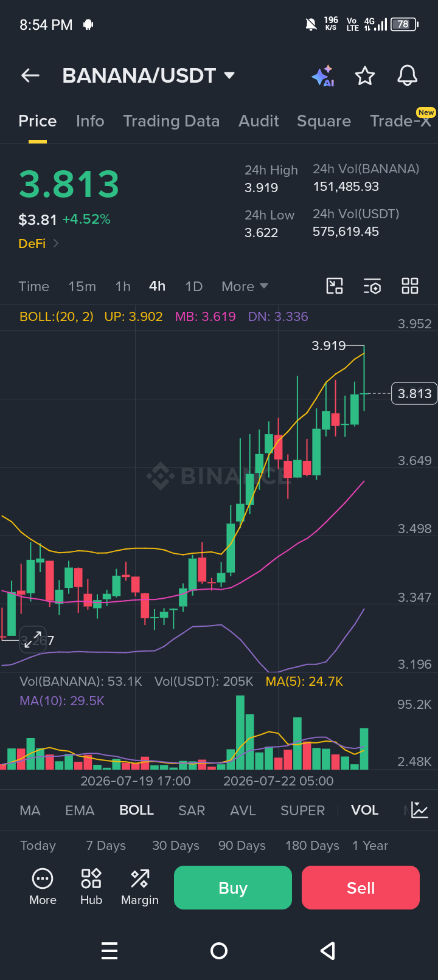Tap the 3.813 current price label on chart
The height and width of the screenshot is (980, 438).
414,393
